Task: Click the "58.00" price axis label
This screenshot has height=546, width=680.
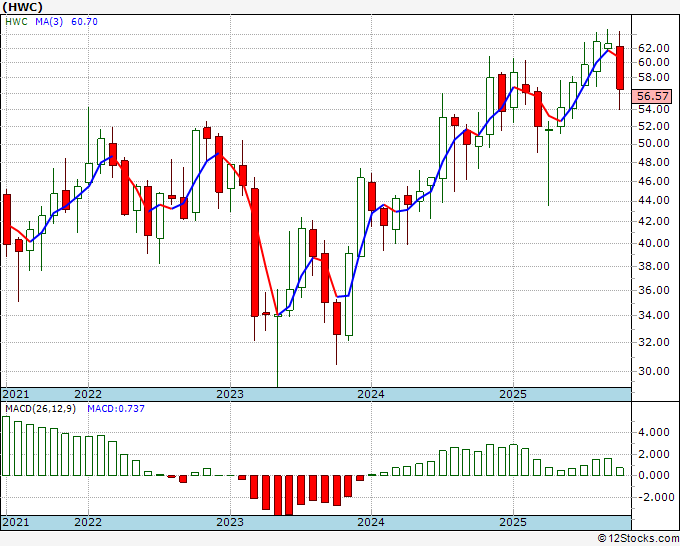Action: [x=654, y=77]
